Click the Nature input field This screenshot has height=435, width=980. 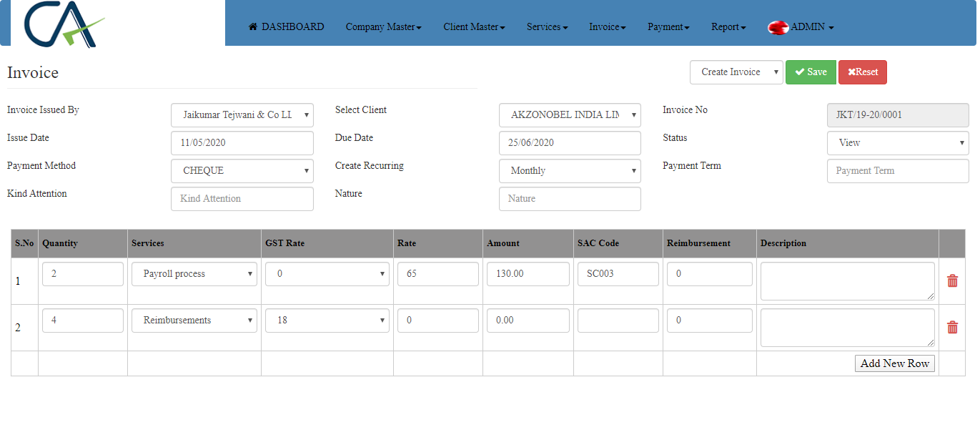(x=570, y=199)
